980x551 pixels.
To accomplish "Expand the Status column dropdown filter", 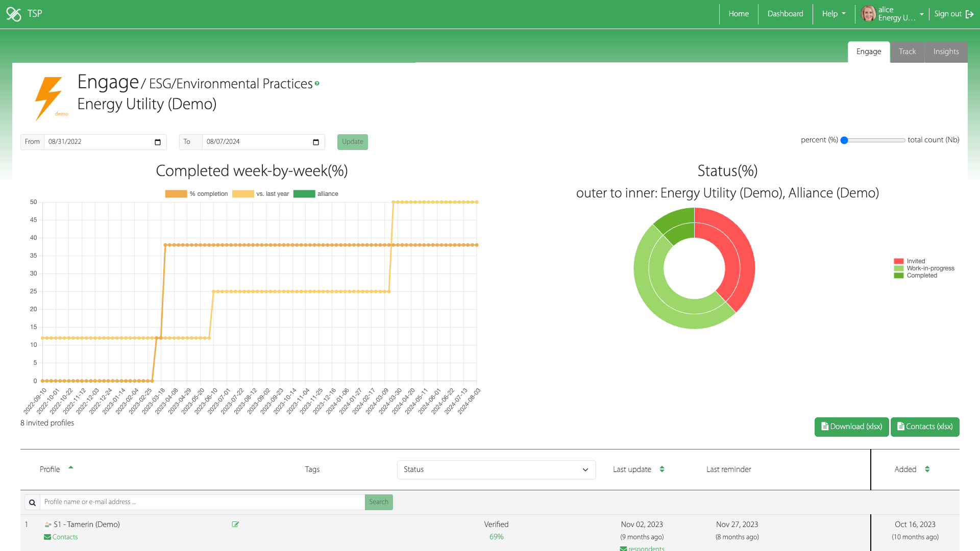I will 585,469.
